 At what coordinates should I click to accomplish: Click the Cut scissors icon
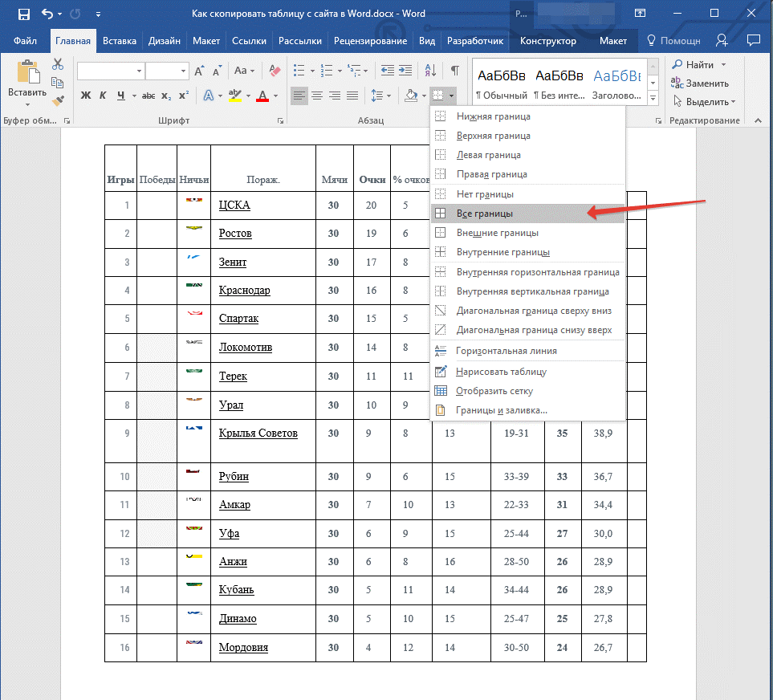click(x=58, y=65)
